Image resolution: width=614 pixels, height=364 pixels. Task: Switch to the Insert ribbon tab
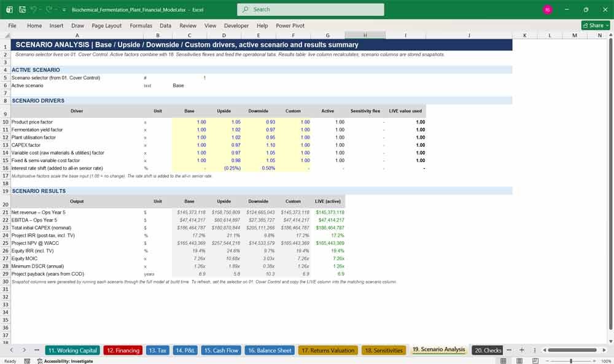56,25
